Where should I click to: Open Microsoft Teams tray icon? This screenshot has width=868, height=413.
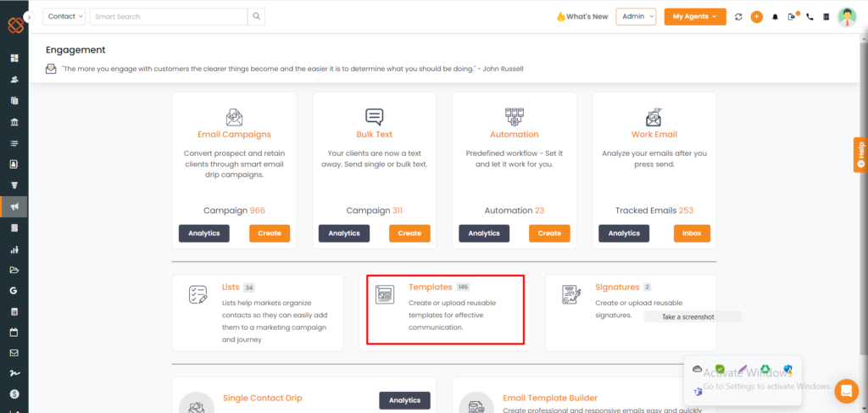click(698, 392)
